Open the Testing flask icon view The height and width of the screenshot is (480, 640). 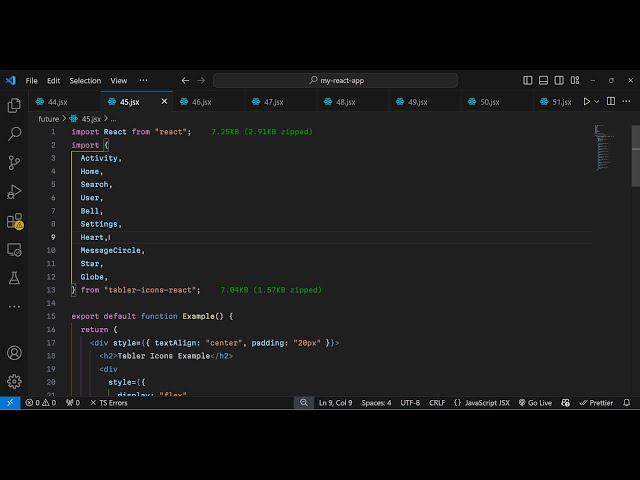14,278
